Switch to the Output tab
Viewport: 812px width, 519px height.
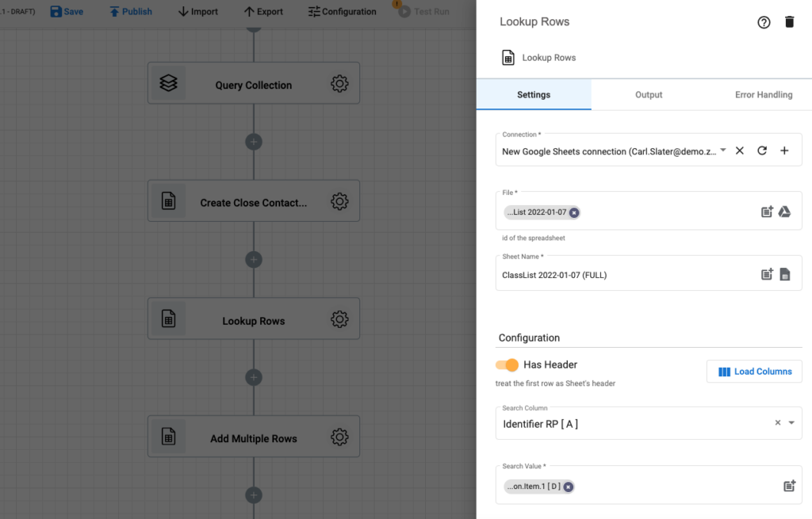(649, 95)
